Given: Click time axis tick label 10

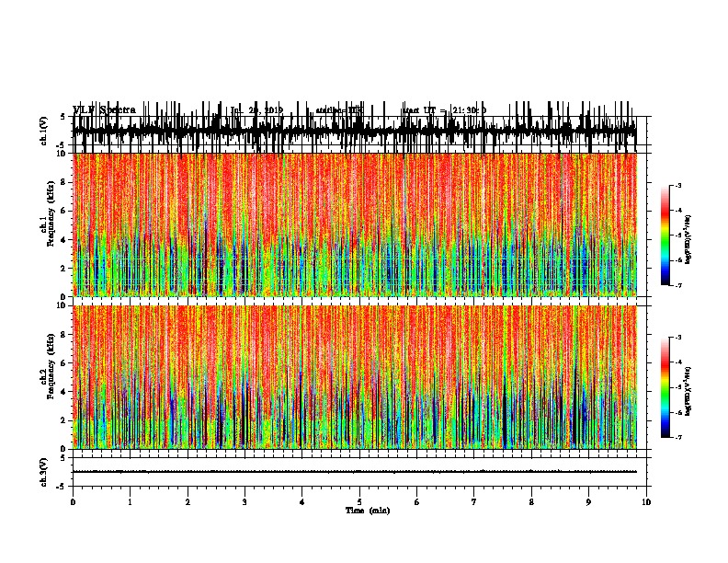Looking at the screenshot, I should (x=646, y=502).
